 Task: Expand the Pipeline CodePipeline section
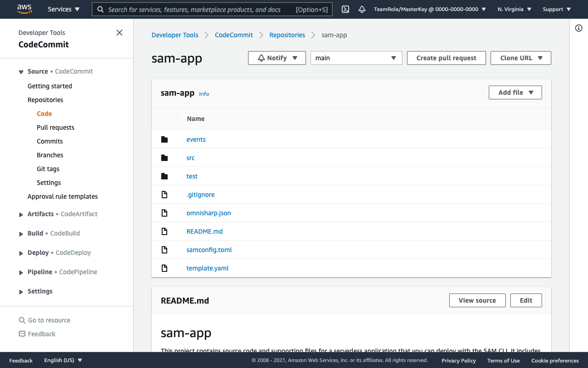[21, 272]
